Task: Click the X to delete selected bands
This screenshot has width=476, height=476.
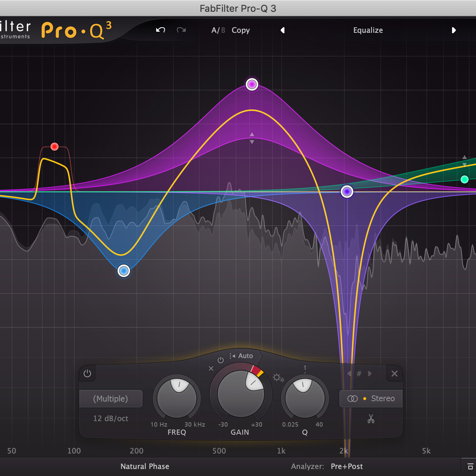Action: [x=394, y=374]
